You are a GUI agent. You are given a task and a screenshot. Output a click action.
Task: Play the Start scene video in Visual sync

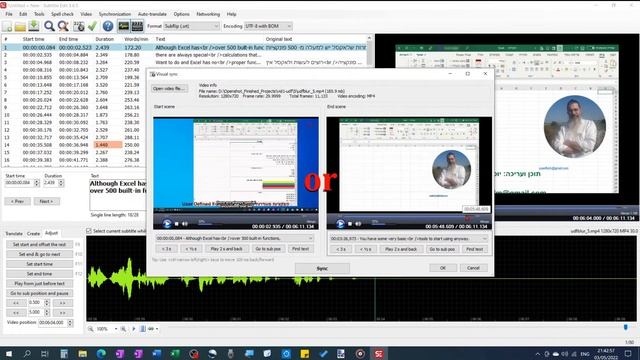pyautogui.click(x=167, y=223)
